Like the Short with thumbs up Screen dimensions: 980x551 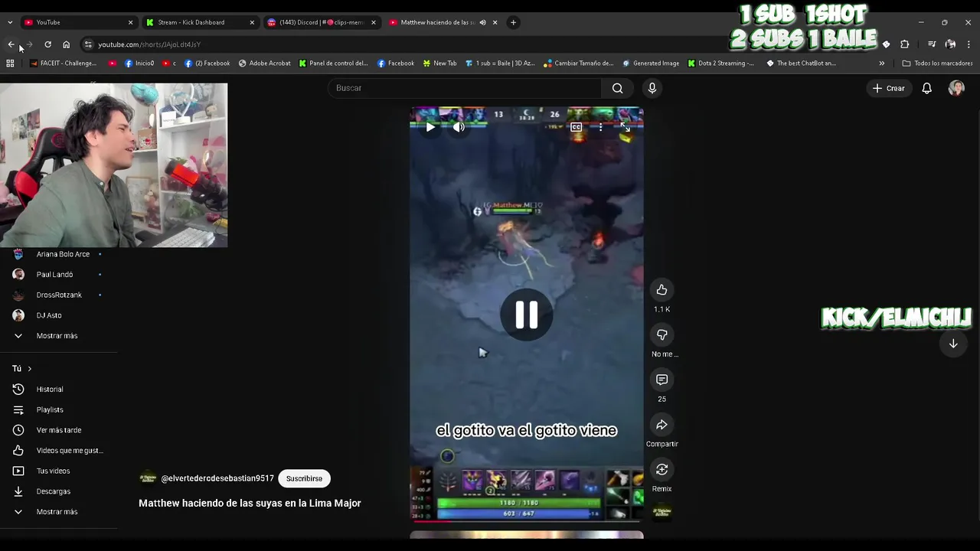tap(661, 290)
